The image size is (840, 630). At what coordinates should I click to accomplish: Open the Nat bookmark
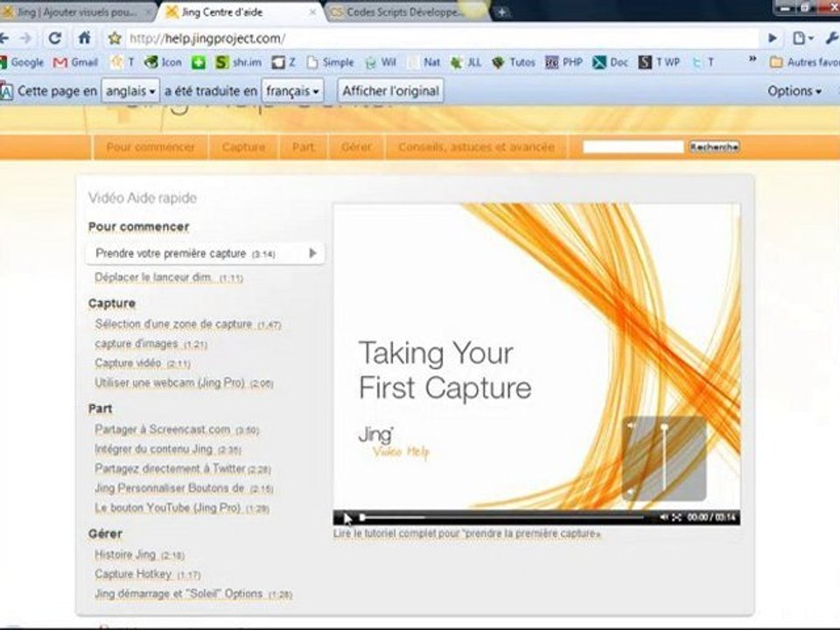[425, 62]
